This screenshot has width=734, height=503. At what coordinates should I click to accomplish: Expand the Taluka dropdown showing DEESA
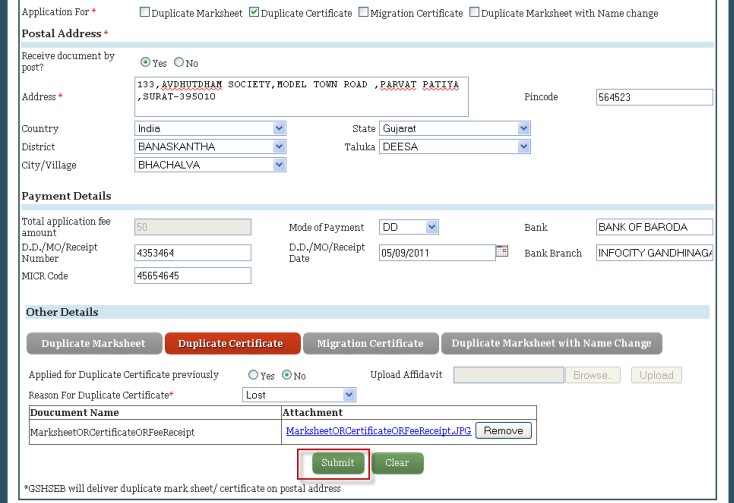click(454, 147)
